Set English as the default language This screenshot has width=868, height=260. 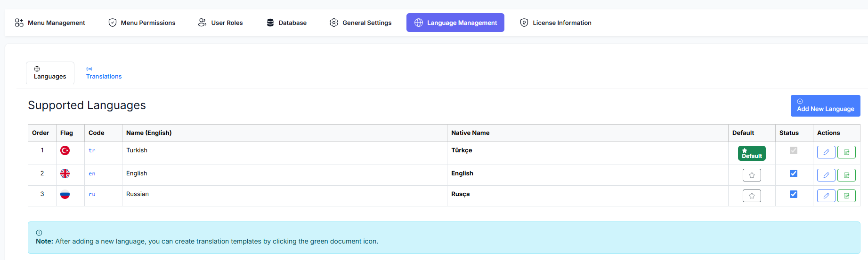[x=752, y=175]
